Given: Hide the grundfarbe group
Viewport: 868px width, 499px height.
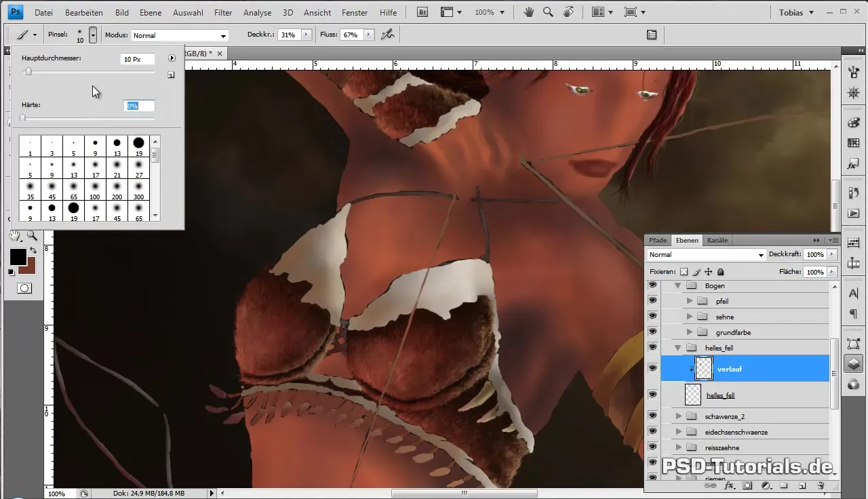Looking at the screenshot, I should point(652,332).
